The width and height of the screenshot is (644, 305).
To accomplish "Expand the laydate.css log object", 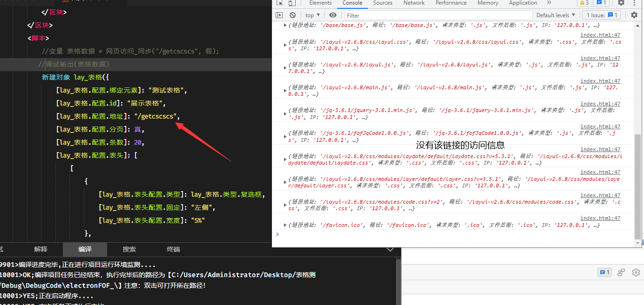I will point(285,159).
